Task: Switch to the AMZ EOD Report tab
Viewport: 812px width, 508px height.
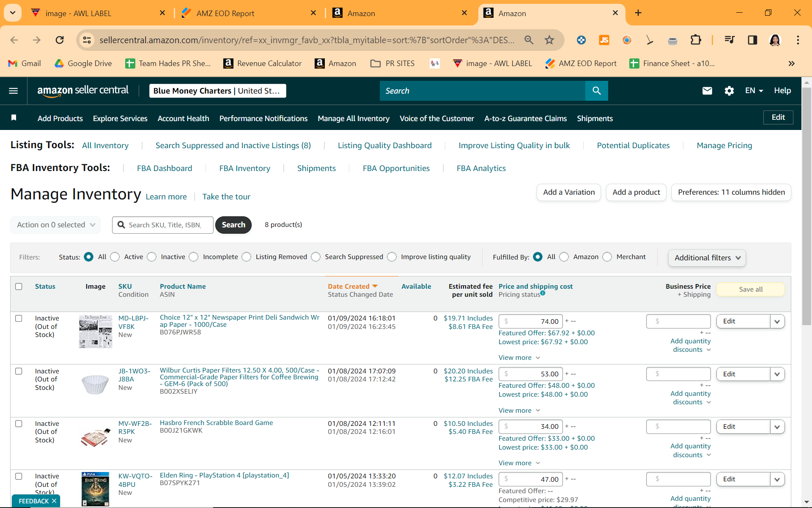Action: click(x=250, y=13)
